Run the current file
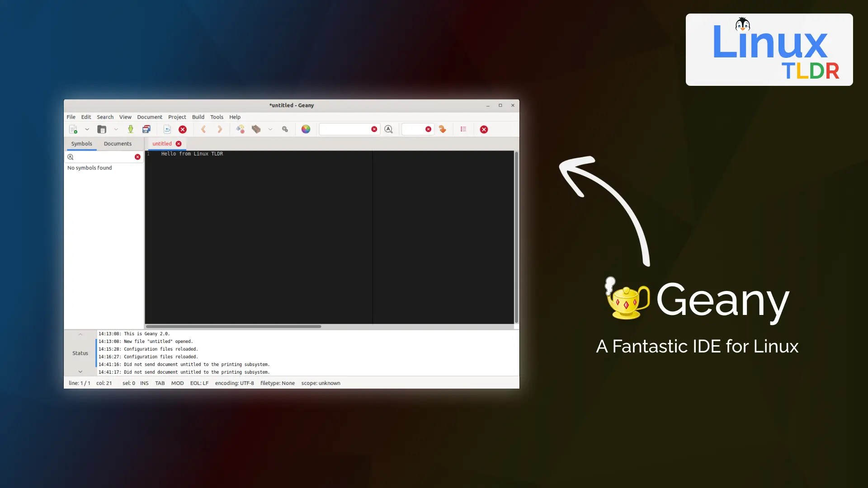The width and height of the screenshot is (868, 488). point(285,129)
